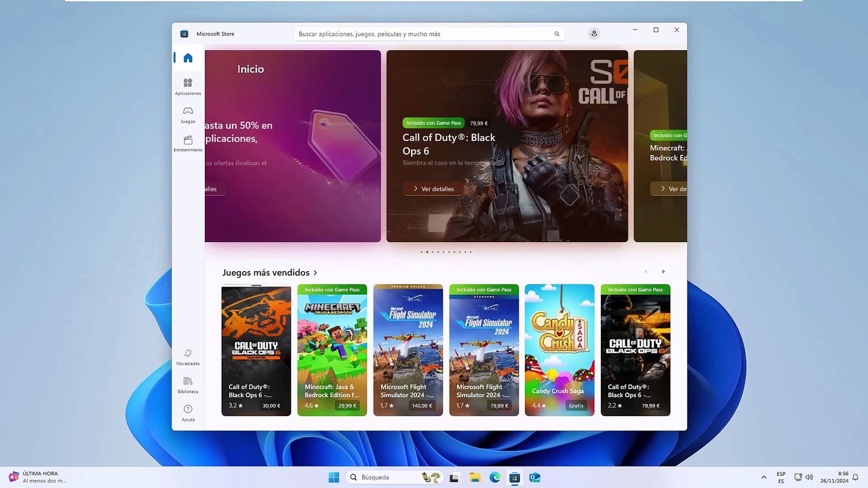
Task: Click the 29,99 € price on the Minecraft card
Action: [x=347, y=406]
